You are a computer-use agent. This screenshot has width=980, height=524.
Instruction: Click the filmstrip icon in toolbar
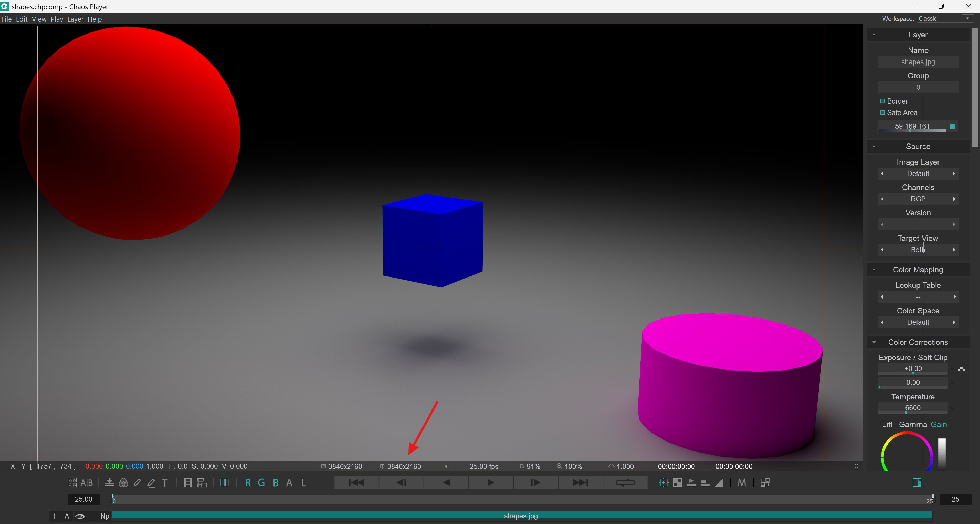187,482
